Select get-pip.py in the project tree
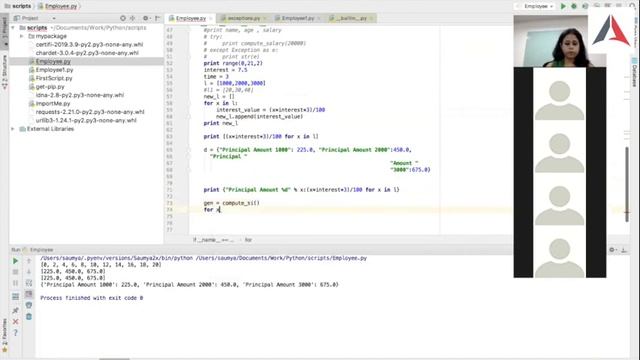 coord(50,87)
